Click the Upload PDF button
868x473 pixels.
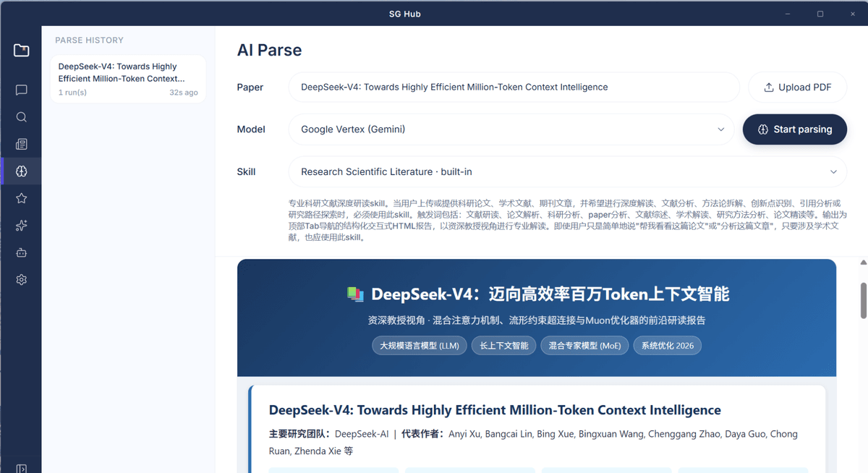797,88
